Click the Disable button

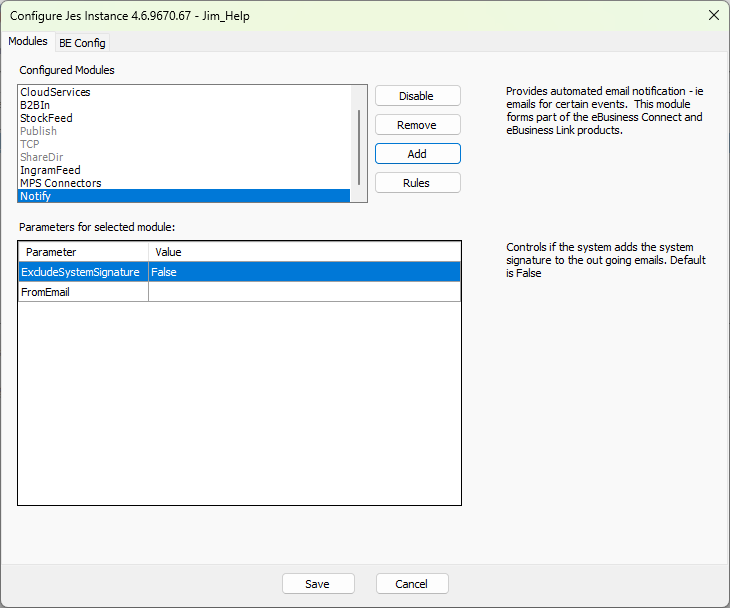pos(417,96)
